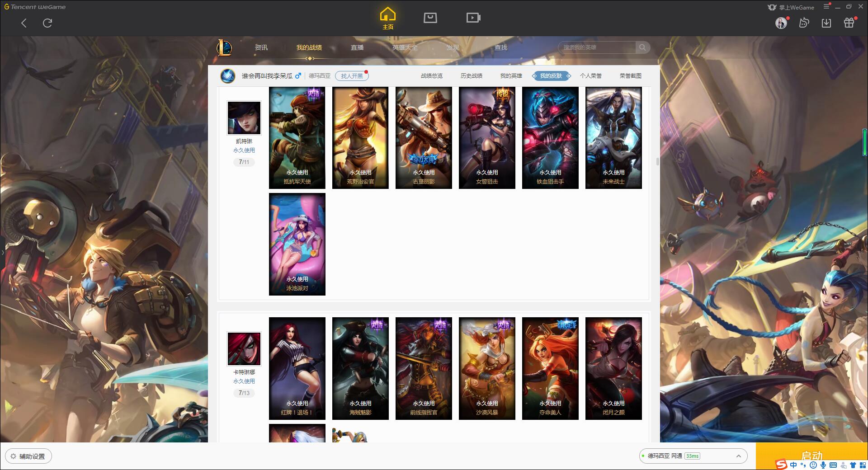Open 辅助设置 settings button
The height and width of the screenshot is (470, 868).
(x=28, y=456)
